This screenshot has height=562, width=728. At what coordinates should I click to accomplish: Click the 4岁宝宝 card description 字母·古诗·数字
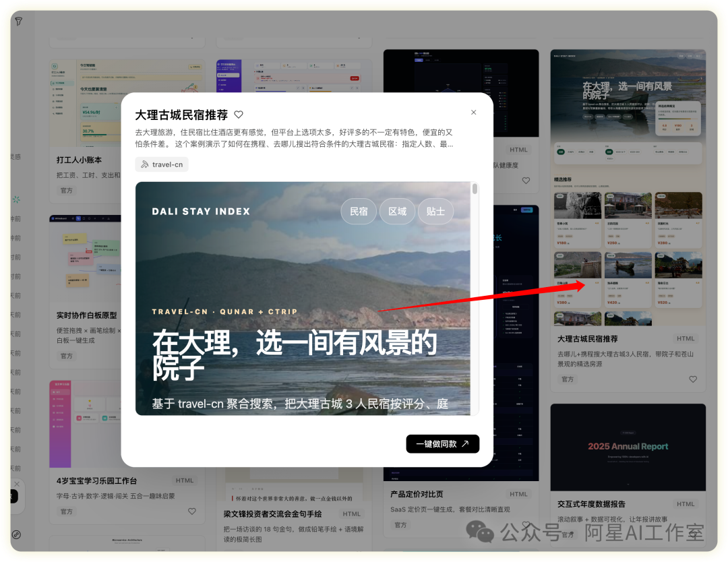coord(116,496)
